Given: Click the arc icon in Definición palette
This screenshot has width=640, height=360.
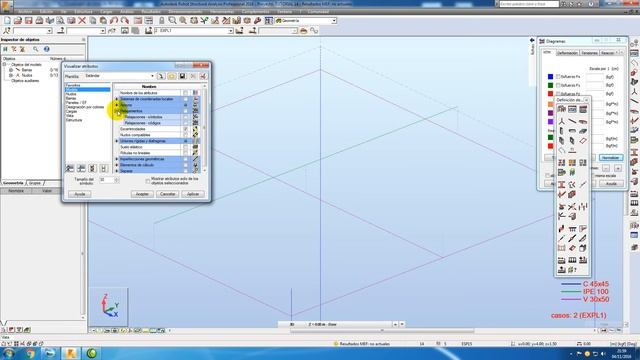Looking at the screenshot, I should 562,151.
